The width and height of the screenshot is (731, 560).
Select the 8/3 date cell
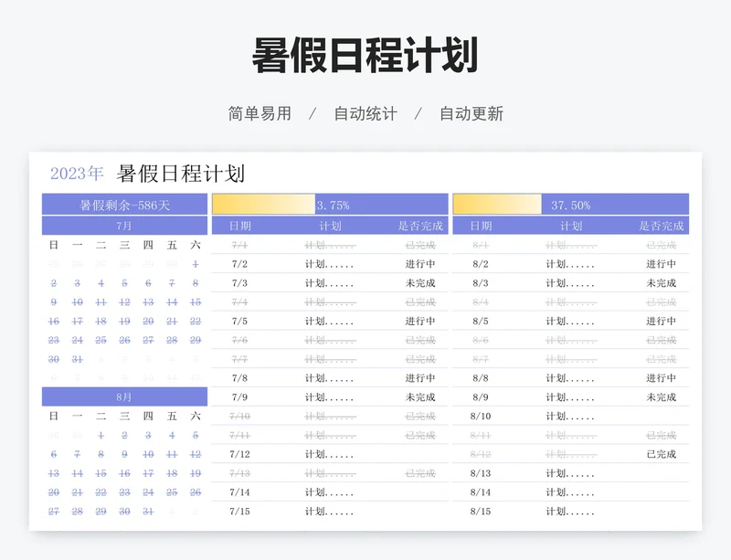[481, 283]
